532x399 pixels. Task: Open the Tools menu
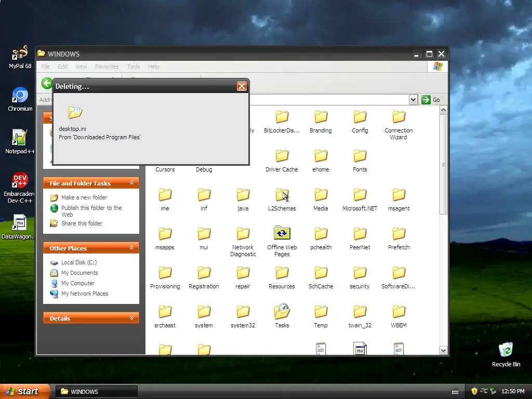[x=134, y=66]
